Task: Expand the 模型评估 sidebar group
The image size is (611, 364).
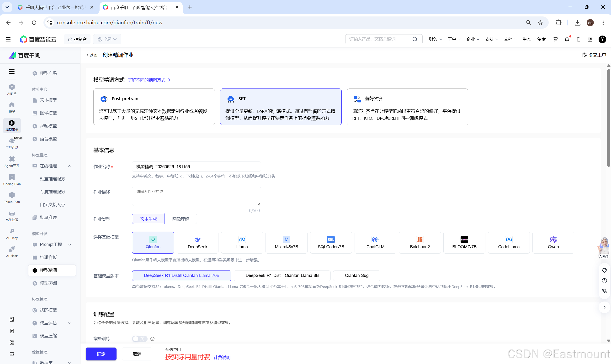Action: tap(70, 323)
